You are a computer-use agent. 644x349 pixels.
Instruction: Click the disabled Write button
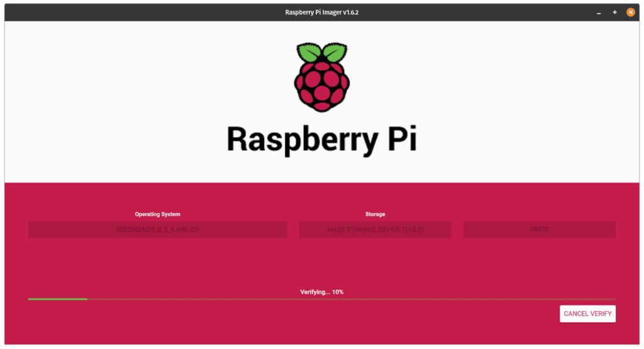(x=539, y=230)
